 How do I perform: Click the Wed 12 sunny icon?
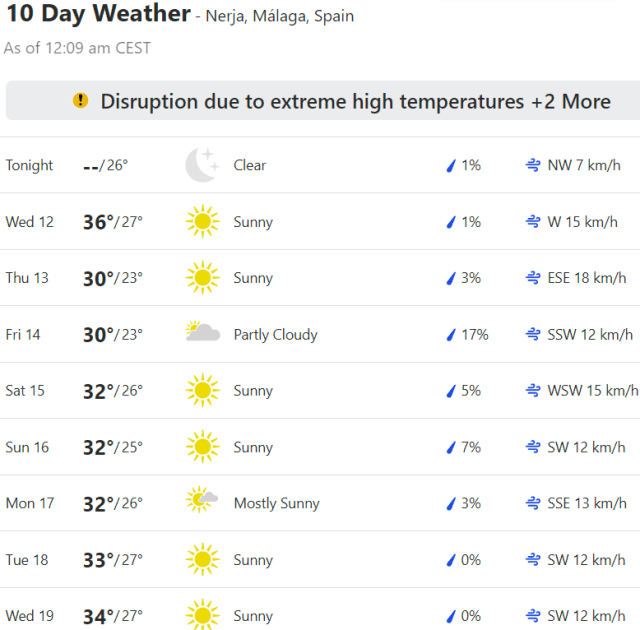(x=202, y=222)
